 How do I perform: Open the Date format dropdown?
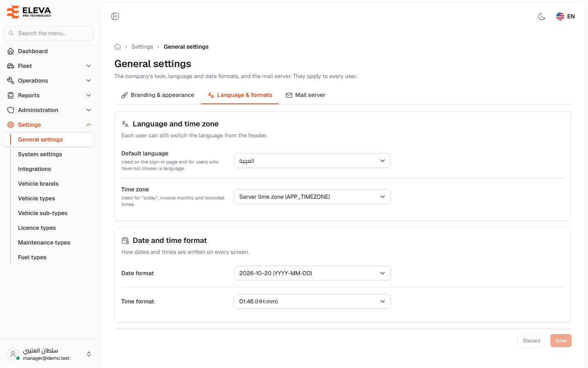(x=312, y=273)
